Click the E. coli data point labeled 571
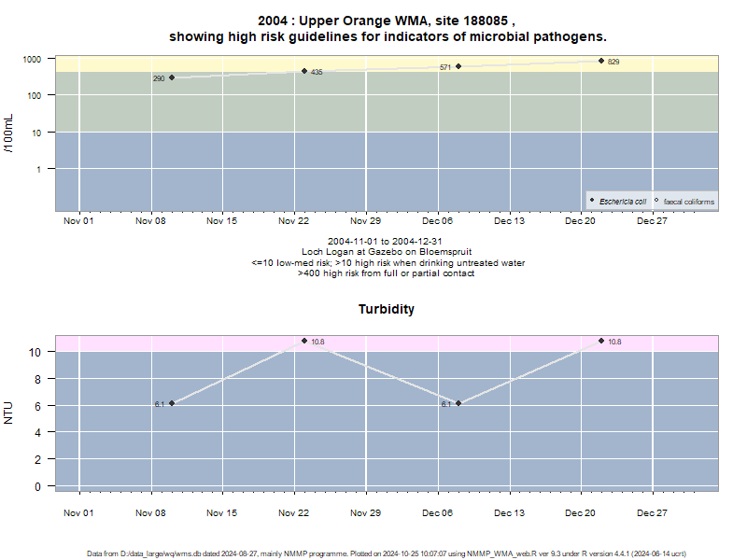This screenshot has height=560, width=747. click(458, 66)
